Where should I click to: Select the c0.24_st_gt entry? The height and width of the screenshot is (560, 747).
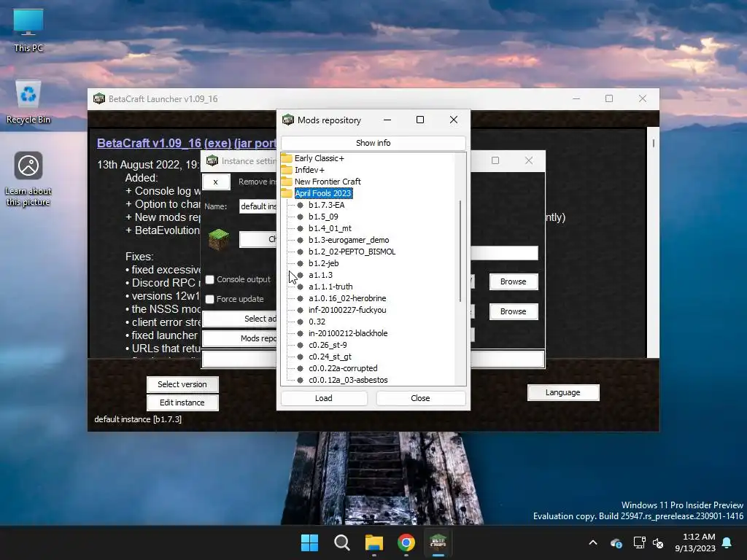pos(330,357)
